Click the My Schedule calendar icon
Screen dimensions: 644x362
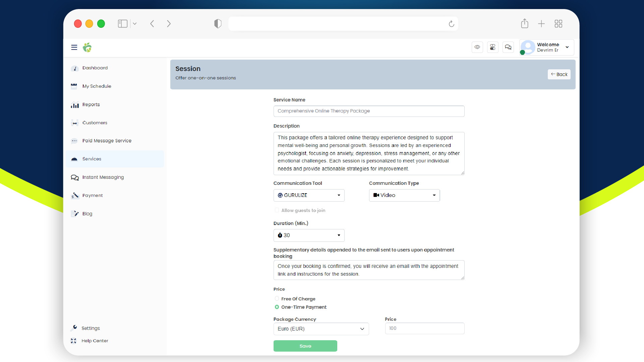click(x=74, y=86)
